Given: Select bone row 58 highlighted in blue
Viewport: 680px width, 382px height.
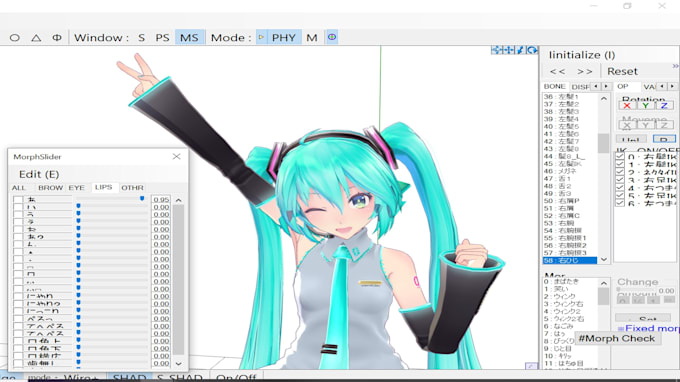Looking at the screenshot, I should (569, 260).
